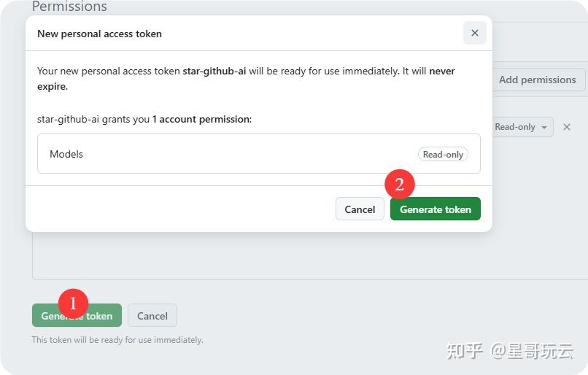Click the red circle numbered 1
This screenshot has height=375, width=588.
73,303
